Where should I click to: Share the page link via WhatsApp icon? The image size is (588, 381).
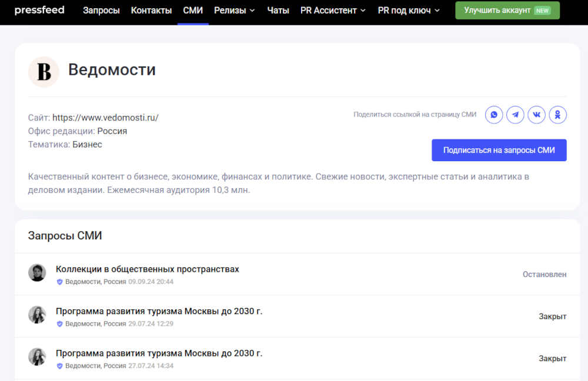tap(494, 115)
